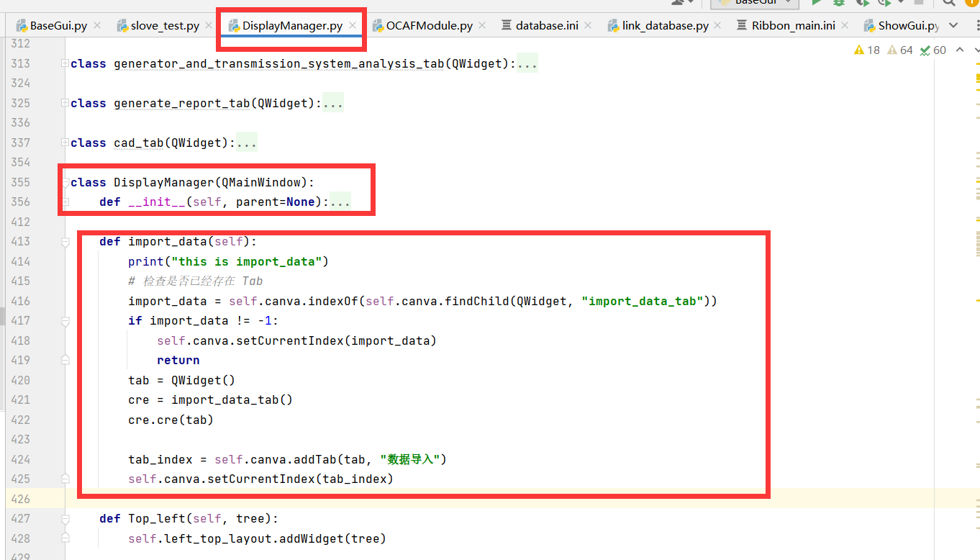This screenshot has width=980, height=560.
Task: Click cre.cre(tab) line
Action: pyautogui.click(x=171, y=420)
